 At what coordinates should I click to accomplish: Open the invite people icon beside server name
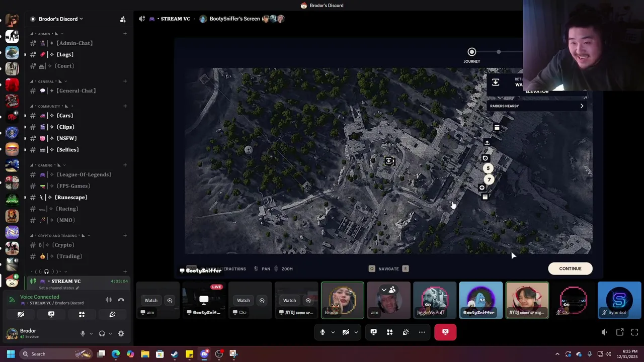point(123,19)
